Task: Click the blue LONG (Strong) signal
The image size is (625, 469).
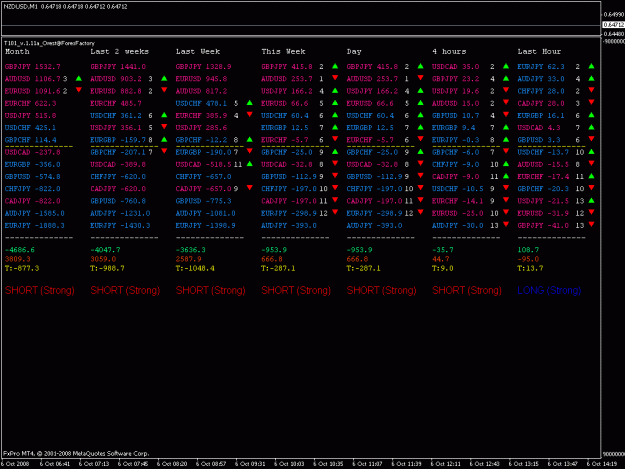Action: (x=549, y=290)
